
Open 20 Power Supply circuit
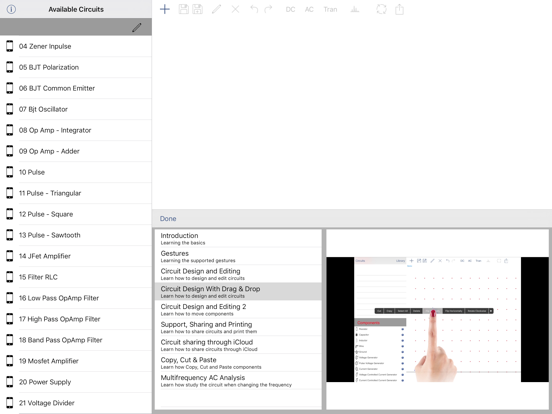click(76, 382)
